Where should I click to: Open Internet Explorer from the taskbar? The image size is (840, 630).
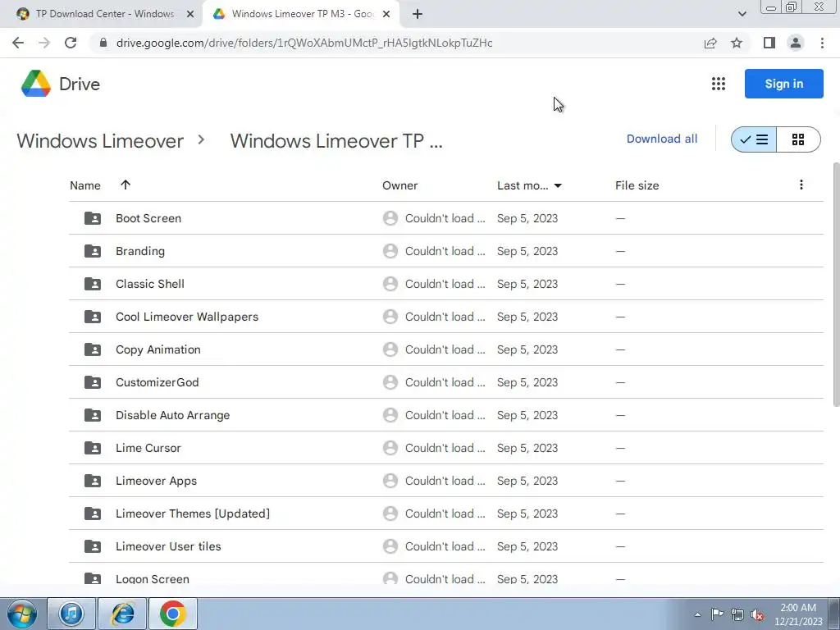point(123,614)
